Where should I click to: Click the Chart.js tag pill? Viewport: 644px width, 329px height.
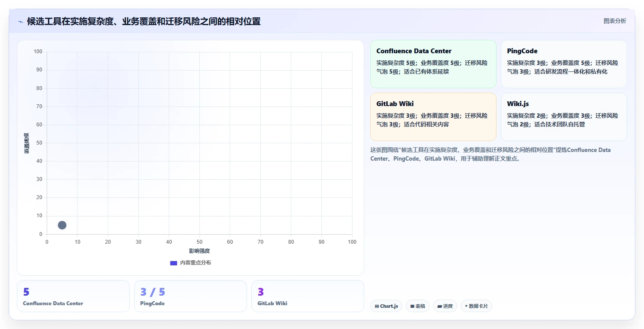pyautogui.click(x=386, y=306)
